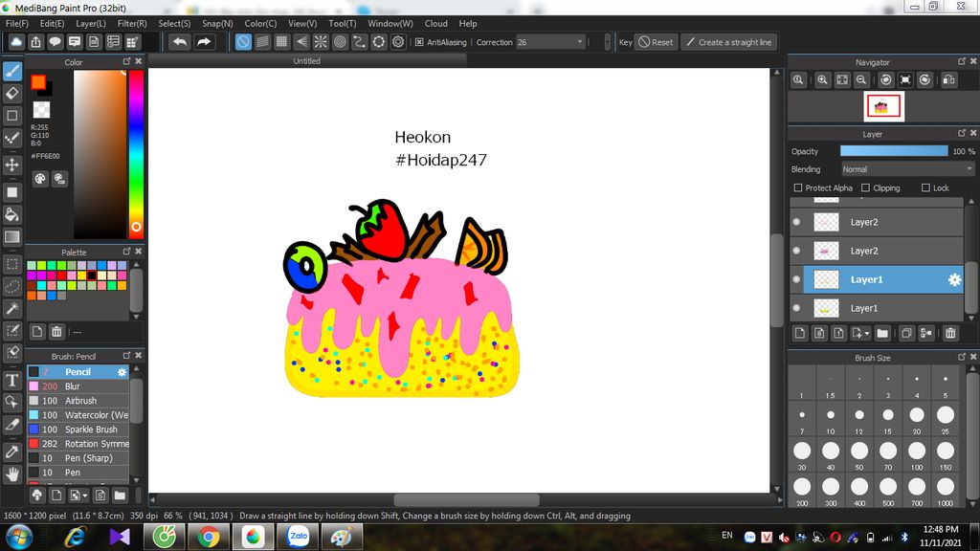Open the Layer menu
980x551 pixels.
coord(91,24)
